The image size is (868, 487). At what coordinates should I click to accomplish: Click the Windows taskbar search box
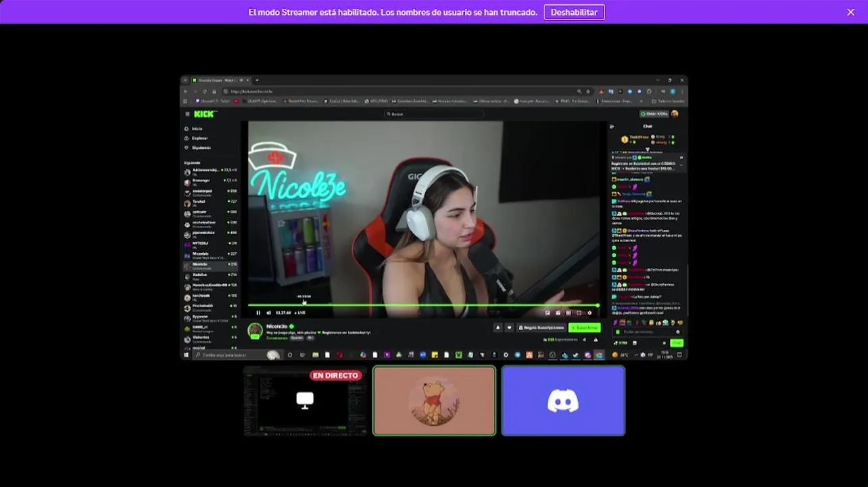(237, 355)
